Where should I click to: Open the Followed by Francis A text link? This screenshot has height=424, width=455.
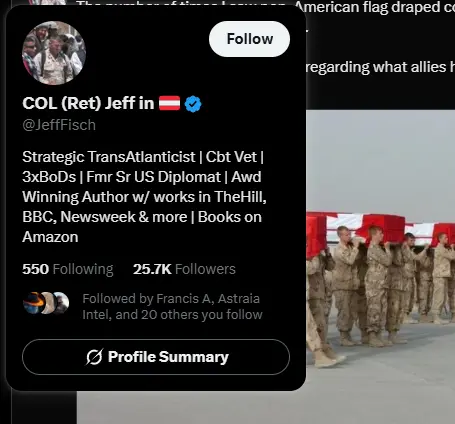(x=172, y=307)
